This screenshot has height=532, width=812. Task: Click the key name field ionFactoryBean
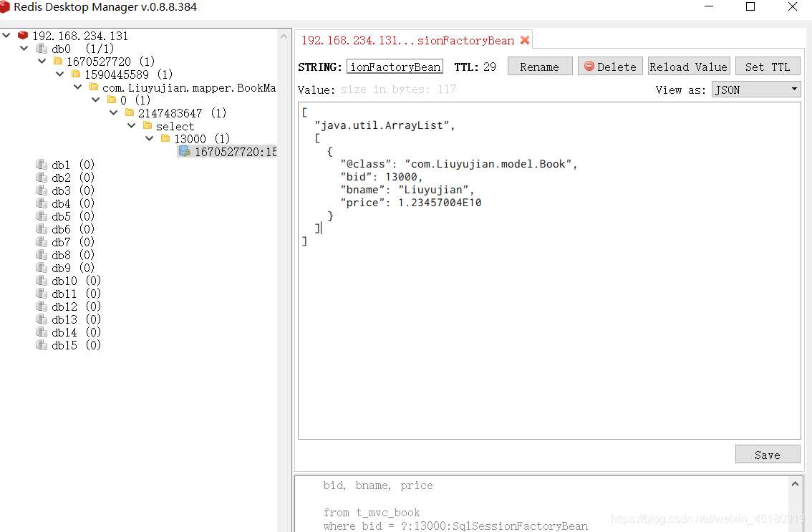[x=395, y=67]
